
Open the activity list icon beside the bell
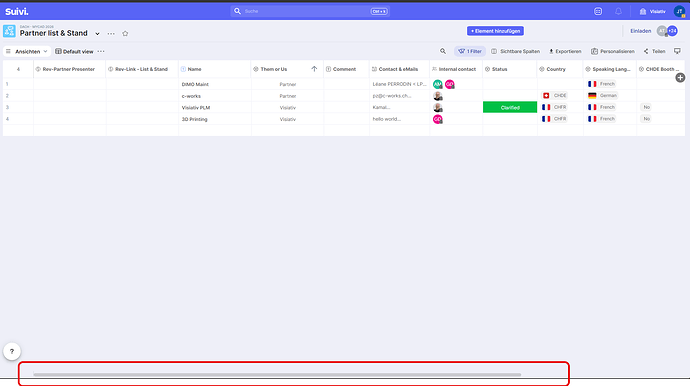598,11
